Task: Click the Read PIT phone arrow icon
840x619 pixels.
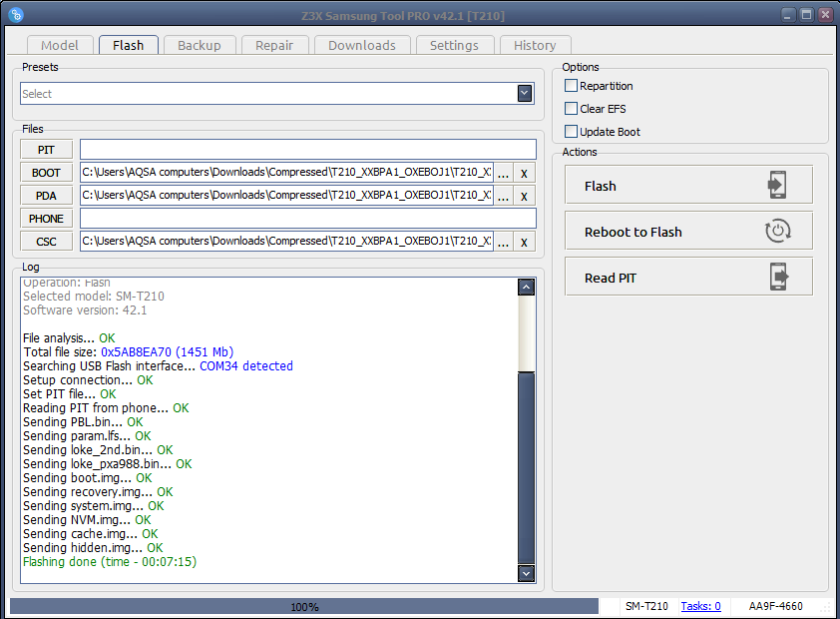Action: pyautogui.click(x=779, y=278)
